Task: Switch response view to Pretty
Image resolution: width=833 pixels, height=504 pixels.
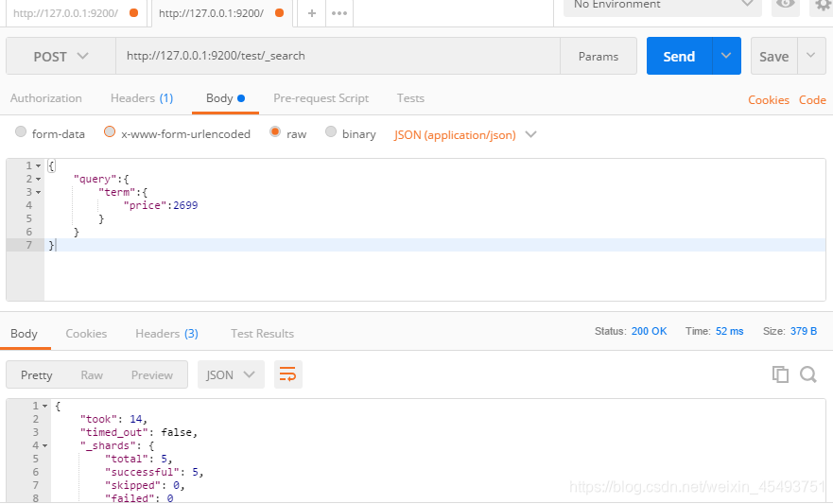Action: tap(37, 375)
